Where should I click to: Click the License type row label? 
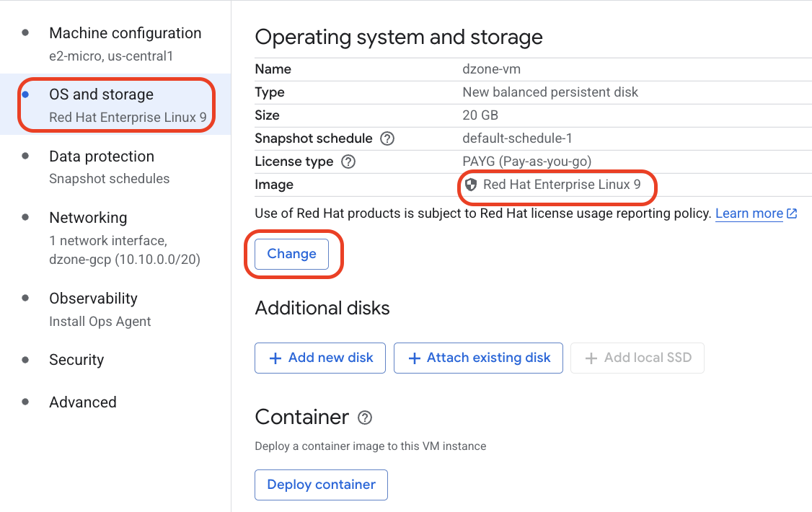click(294, 162)
